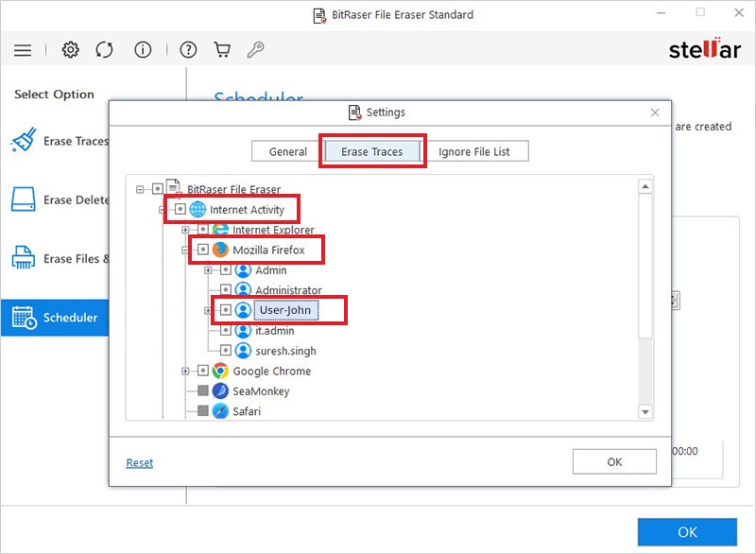Select Erase Files shredder icon in sidebar
Viewport: 756px width, 554px height.
pyautogui.click(x=23, y=257)
